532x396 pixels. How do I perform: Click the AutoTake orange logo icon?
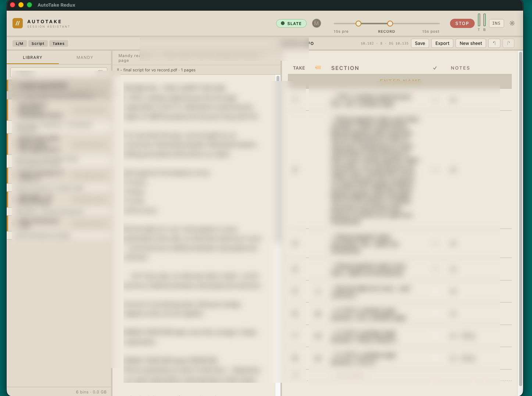[x=18, y=23]
